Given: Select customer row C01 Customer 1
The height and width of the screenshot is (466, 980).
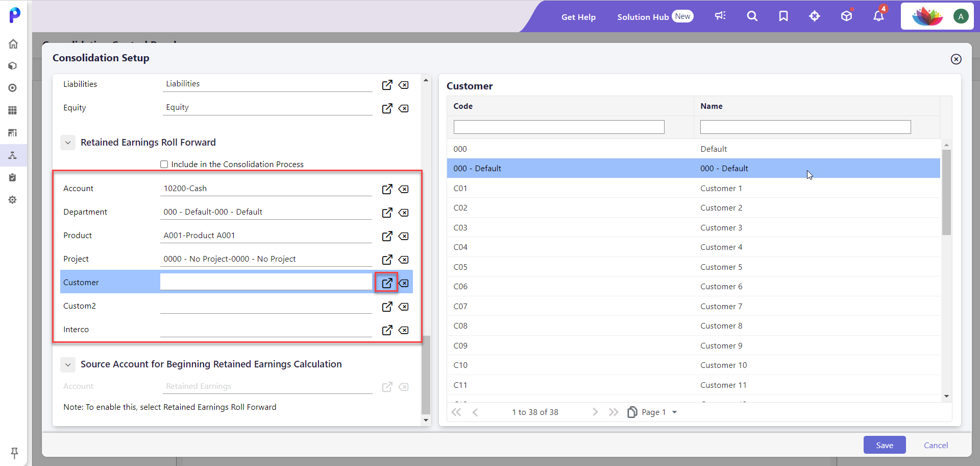Looking at the screenshot, I should tap(693, 188).
